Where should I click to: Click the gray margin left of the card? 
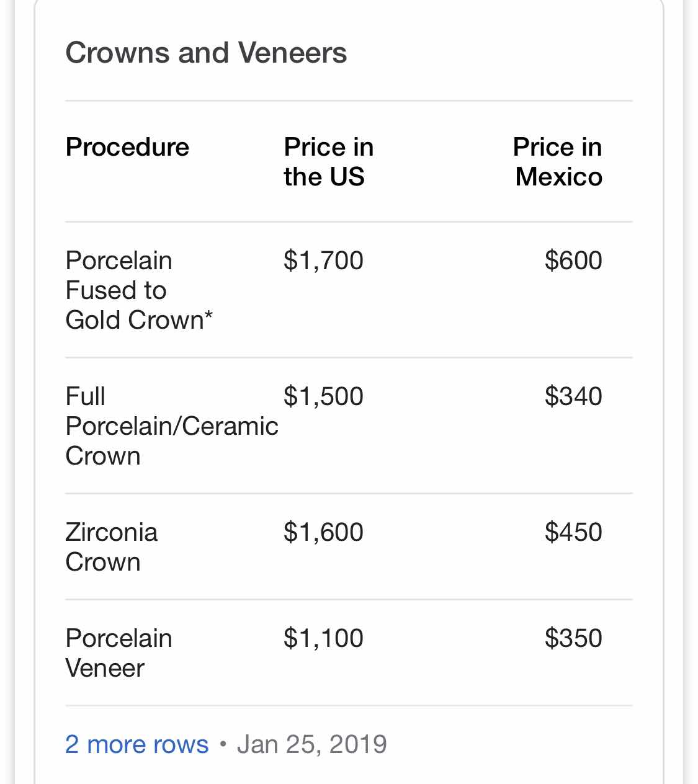pyautogui.click(x=7, y=392)
